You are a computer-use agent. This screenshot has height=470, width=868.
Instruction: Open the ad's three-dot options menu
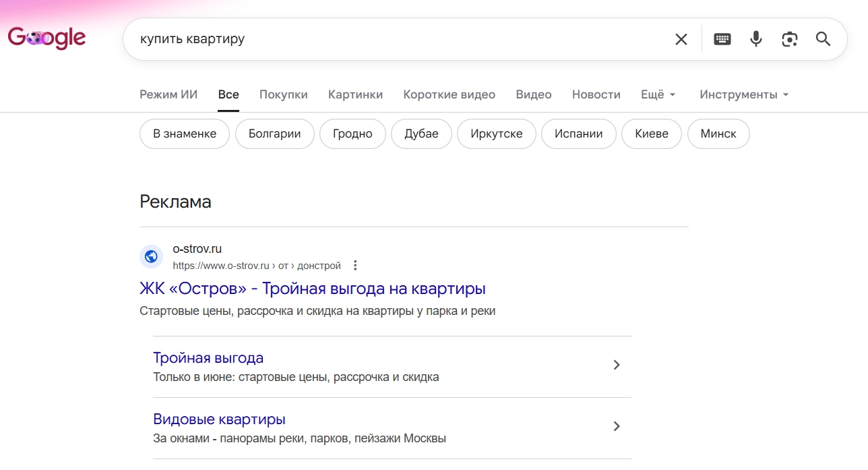(x=355, y=266)
